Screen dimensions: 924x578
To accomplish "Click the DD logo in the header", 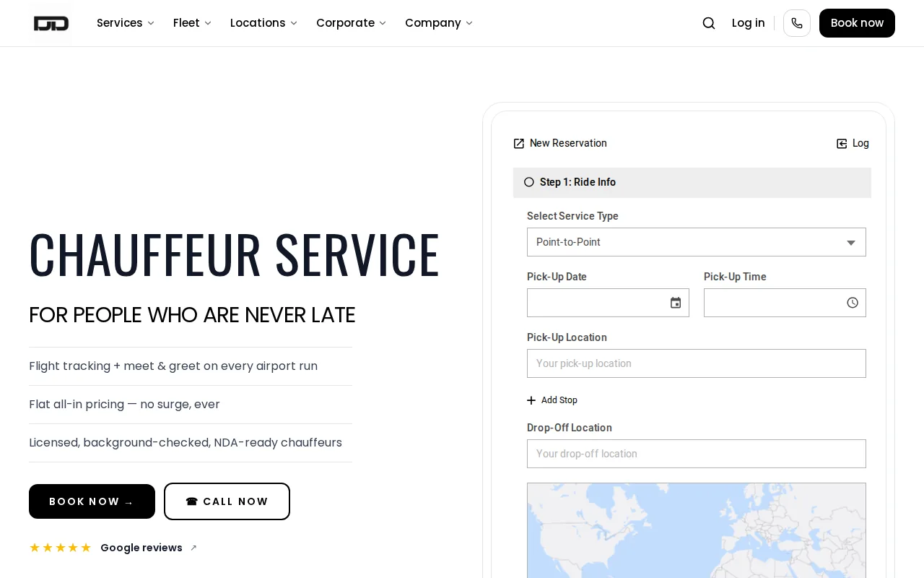I will [51, 23].
